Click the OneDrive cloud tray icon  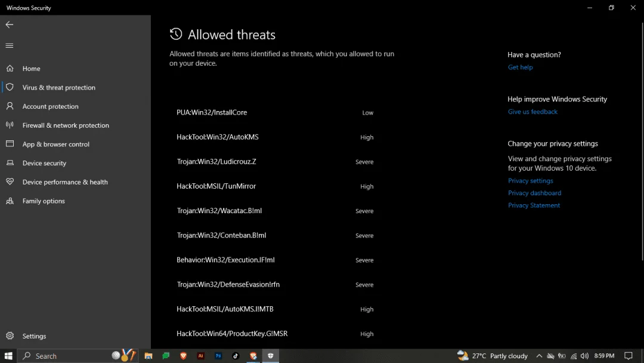click(550, 356)
